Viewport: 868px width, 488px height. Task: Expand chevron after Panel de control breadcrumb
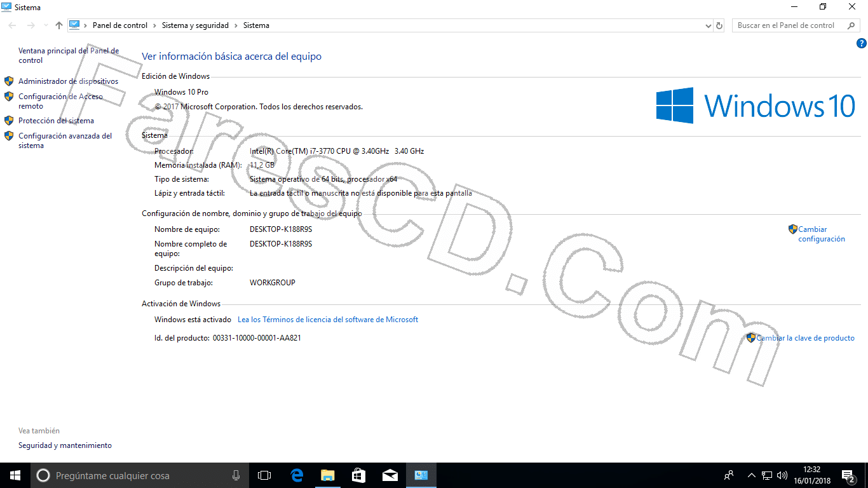154,25
